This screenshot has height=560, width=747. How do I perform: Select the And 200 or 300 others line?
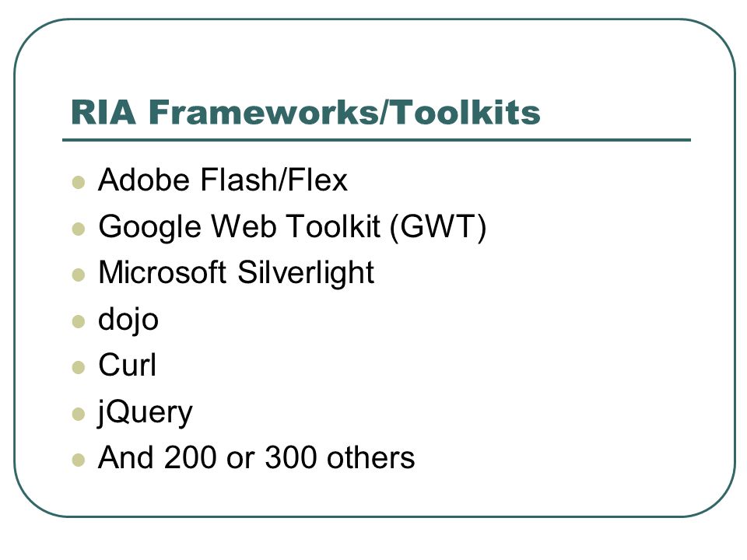256,457
